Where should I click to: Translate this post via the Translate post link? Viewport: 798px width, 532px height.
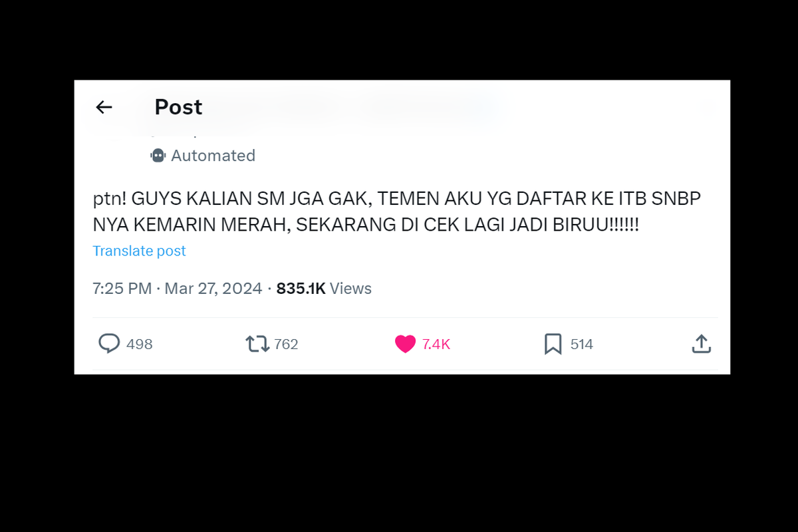[139, 251]
